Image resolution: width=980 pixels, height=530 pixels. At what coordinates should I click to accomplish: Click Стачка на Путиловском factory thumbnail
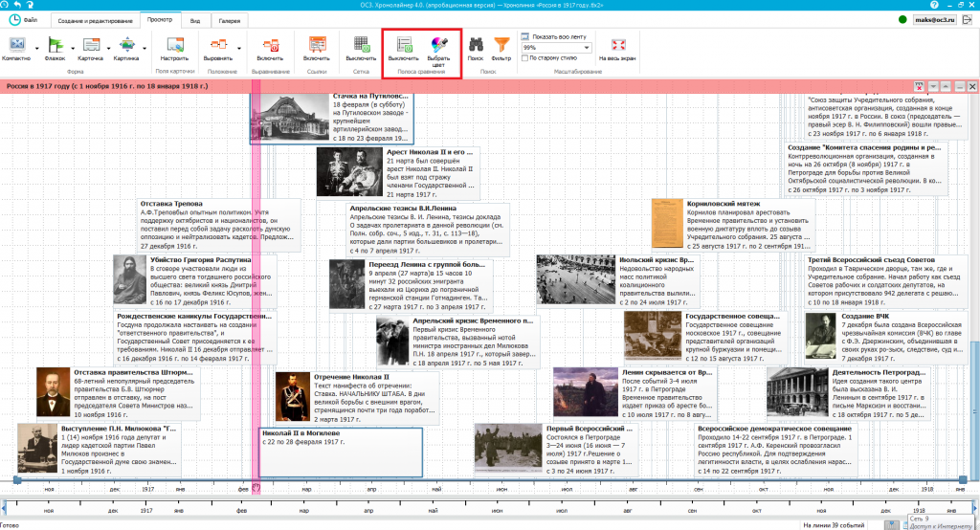290,117
